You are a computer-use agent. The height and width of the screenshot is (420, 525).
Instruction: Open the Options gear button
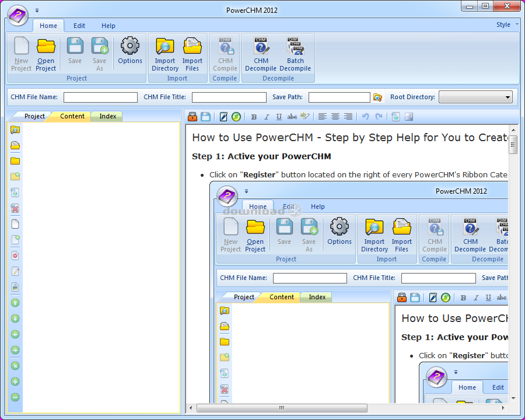pyautogui.click(x=130, y=51)
